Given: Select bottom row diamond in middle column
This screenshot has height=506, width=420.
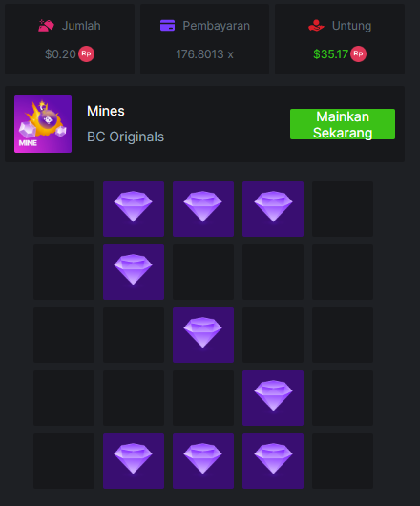Looking at the screenshot, I should (x=203, y=461).
